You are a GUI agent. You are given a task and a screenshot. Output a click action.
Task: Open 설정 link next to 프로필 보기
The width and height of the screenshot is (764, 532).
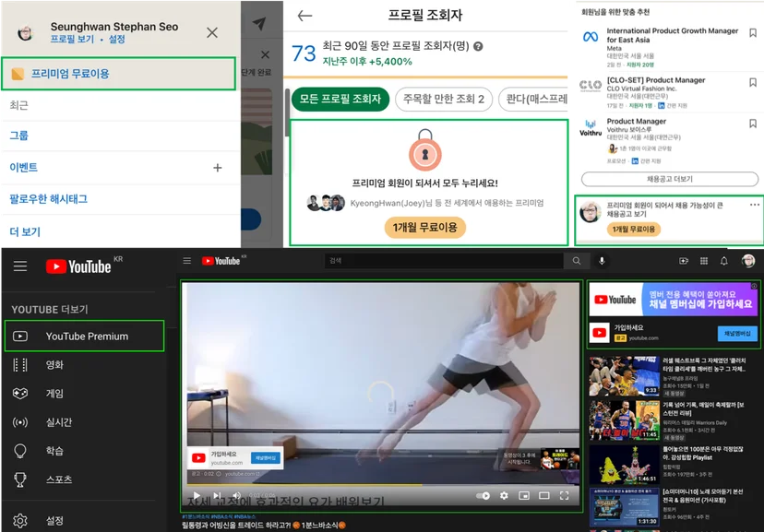(x=117, y=39)
